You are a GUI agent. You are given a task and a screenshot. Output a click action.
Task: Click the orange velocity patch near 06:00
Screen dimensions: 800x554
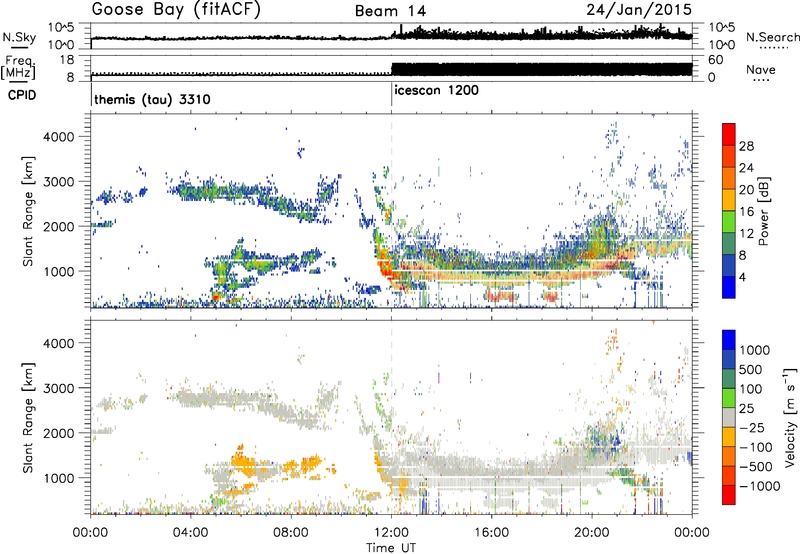point(245,462)
